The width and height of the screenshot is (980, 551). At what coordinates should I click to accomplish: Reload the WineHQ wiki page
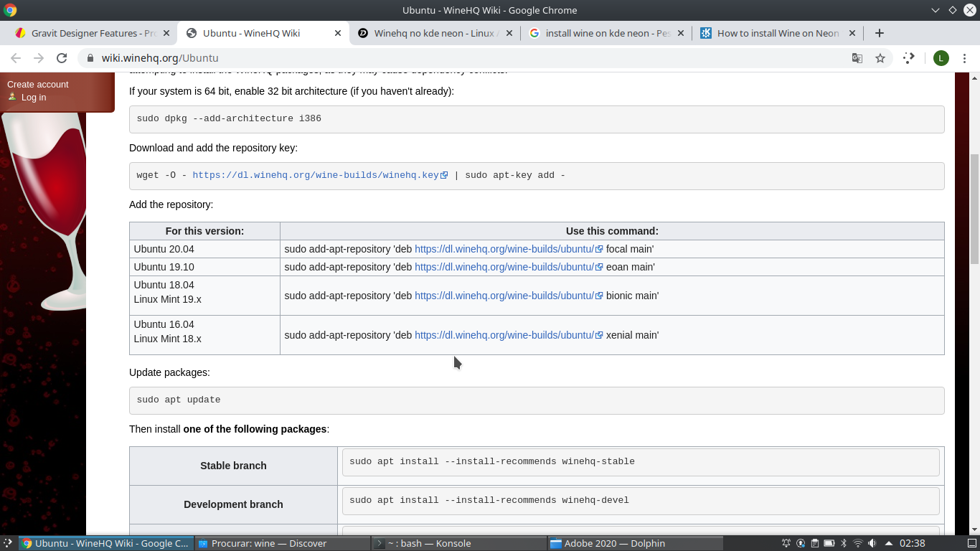pyautogui.click(x=62, y=58)
